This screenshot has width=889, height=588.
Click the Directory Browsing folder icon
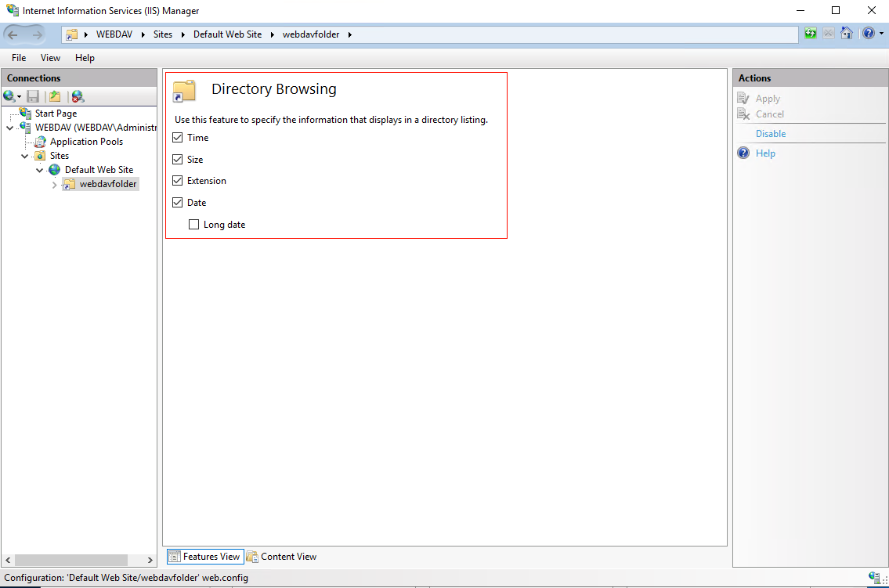pos(184,91)
